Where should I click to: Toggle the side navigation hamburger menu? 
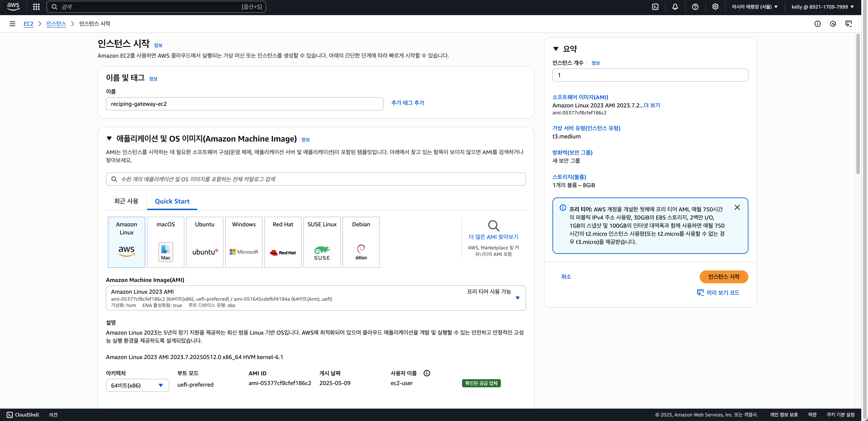tap(12, 24)
